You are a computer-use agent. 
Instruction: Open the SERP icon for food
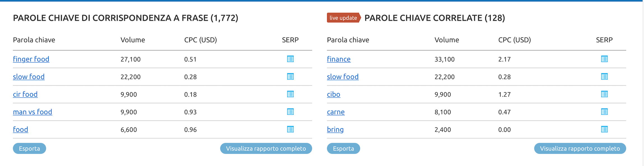pos(290,129)
